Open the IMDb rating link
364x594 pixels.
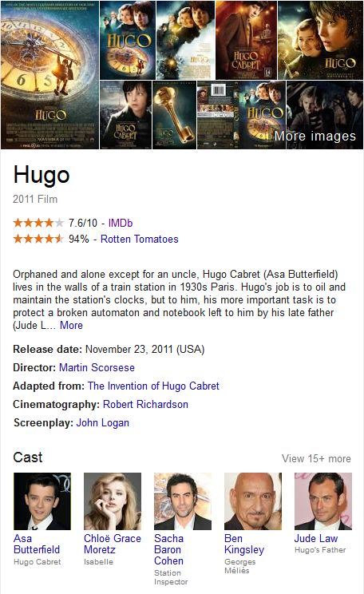121,223
